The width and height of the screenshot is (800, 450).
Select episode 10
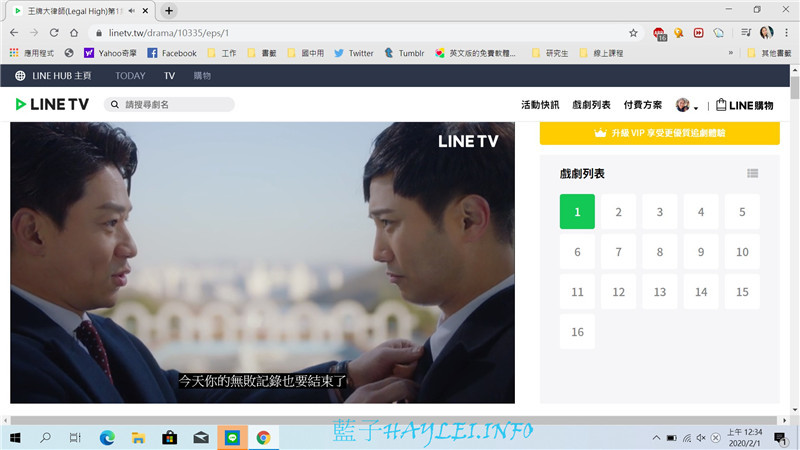[742, 252]
